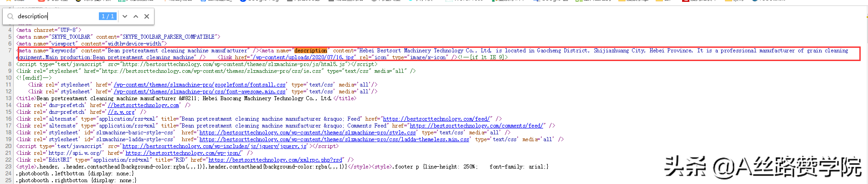868x184 pixels.
Task: Open the slzmachine-pro/style.css link
Action: [308, 133]
